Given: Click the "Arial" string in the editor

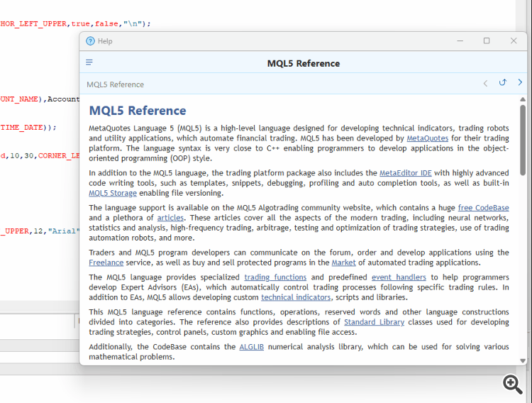Looking at the screenshot, I should click(63, 231).
